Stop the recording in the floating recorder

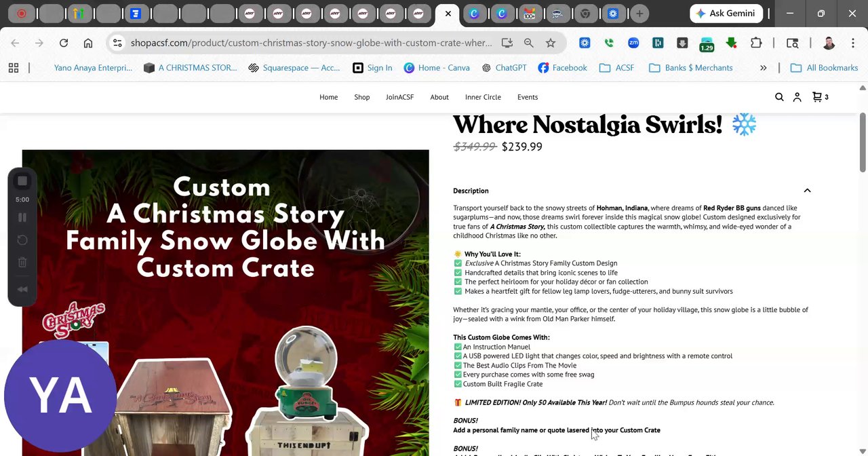click(22, 180)
